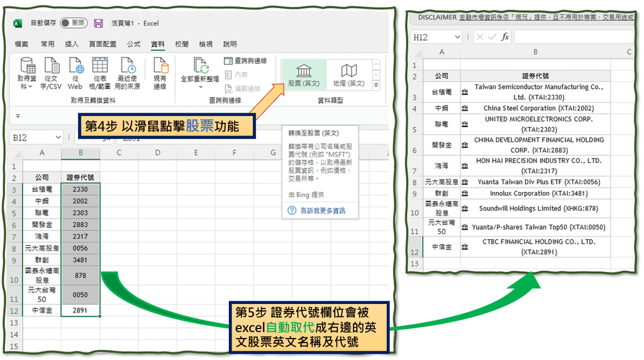Open 查詢與連線 pane button

(x=246, y=61)
